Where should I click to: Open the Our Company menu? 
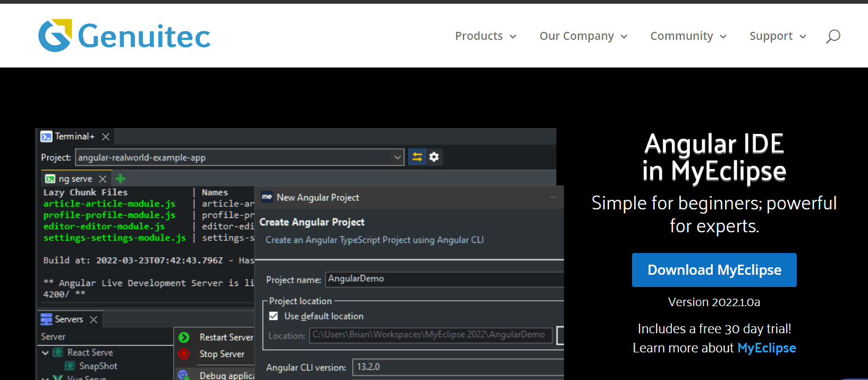[577, 36]
